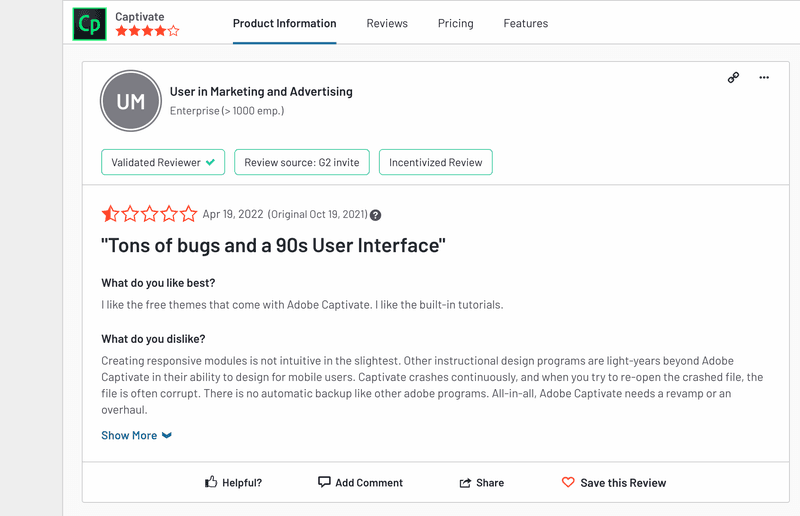Switch to the Product Information tab
Image resolution: width=800 pixels, height=516 pixels.
(x=285, y=23)
